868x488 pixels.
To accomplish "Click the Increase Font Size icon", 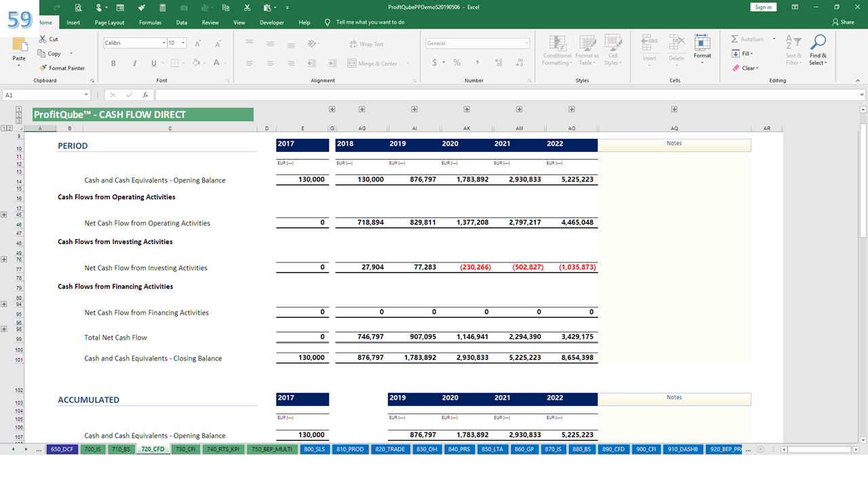I will (x=197, y=43).
